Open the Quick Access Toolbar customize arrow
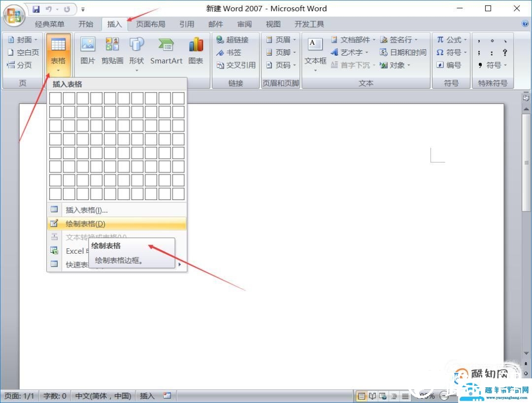The height and width of the screenshot is (403, 532). [x=83, y=9]
